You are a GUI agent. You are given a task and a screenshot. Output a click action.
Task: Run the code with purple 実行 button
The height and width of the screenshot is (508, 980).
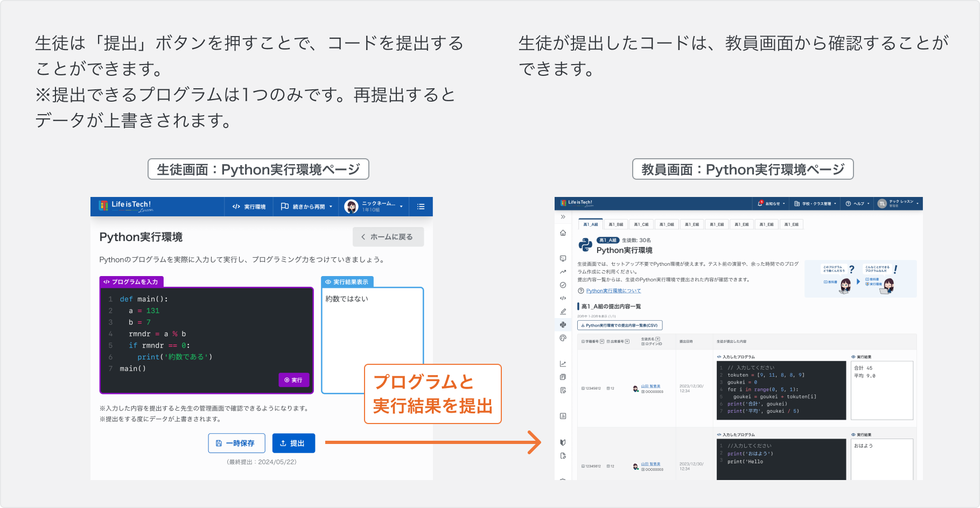point(293,380)
